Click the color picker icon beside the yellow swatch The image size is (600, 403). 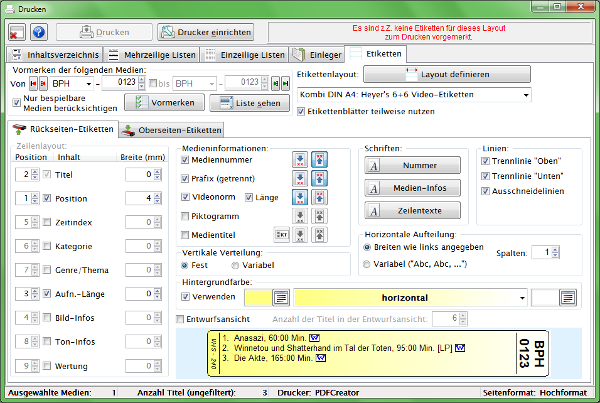coord(281,297)
